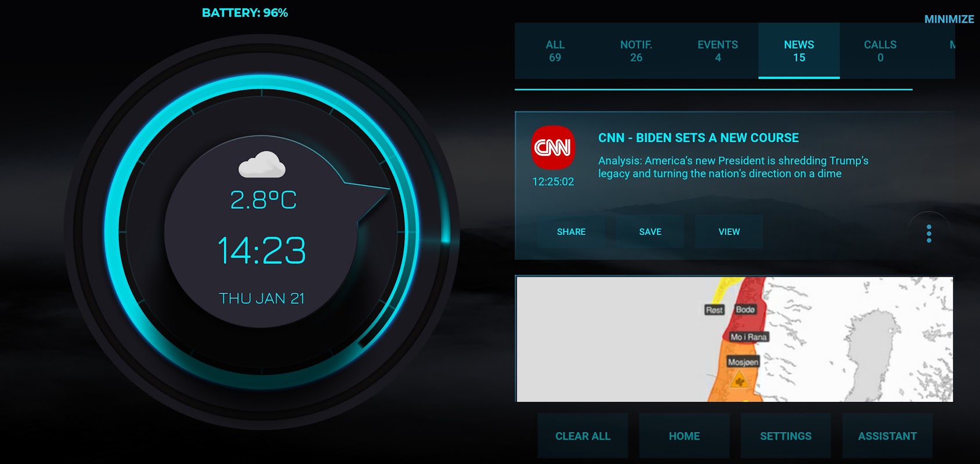This screenshot has width=980, height=464.
Task: Tap the cloud weather icon
Action: pyautogui.click(x=262, y=164)
